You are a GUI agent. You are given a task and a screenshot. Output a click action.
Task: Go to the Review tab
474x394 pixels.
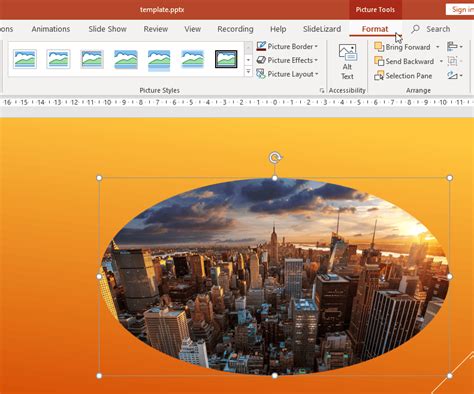156,29
